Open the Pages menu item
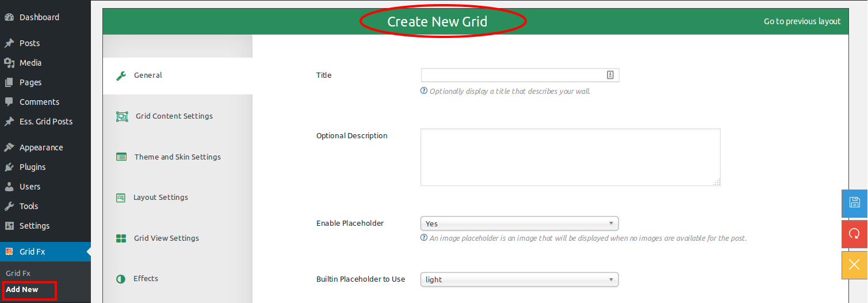 point(45,82)
